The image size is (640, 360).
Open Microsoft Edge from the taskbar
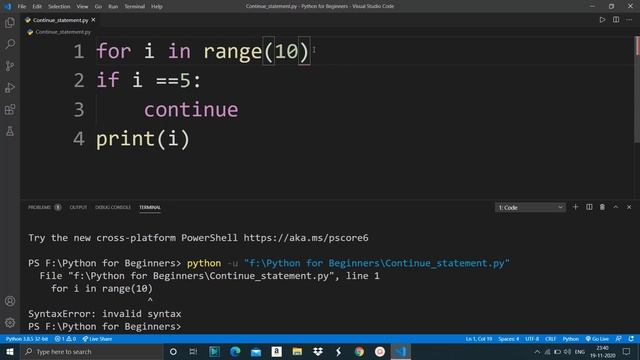(x=235, y=351)
